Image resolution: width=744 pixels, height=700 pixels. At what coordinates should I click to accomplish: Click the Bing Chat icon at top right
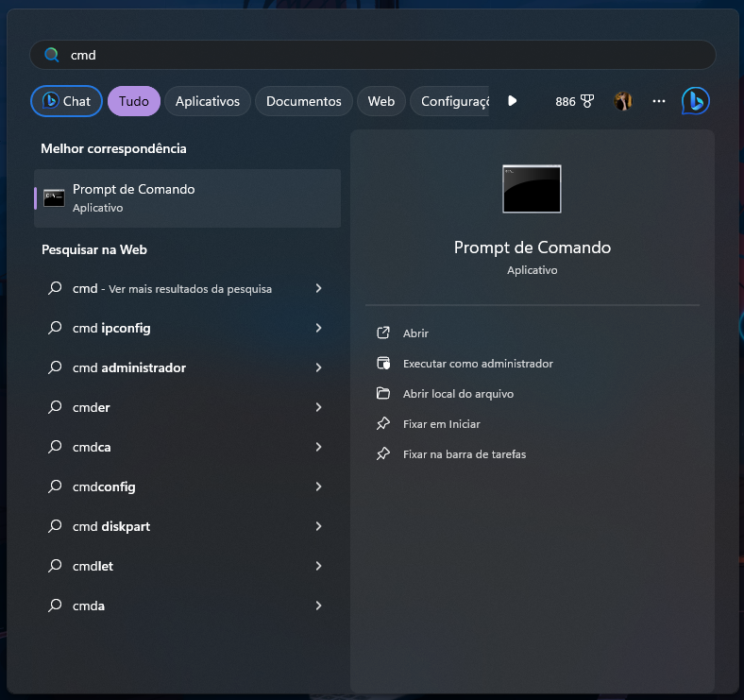[x=695, y=101]
